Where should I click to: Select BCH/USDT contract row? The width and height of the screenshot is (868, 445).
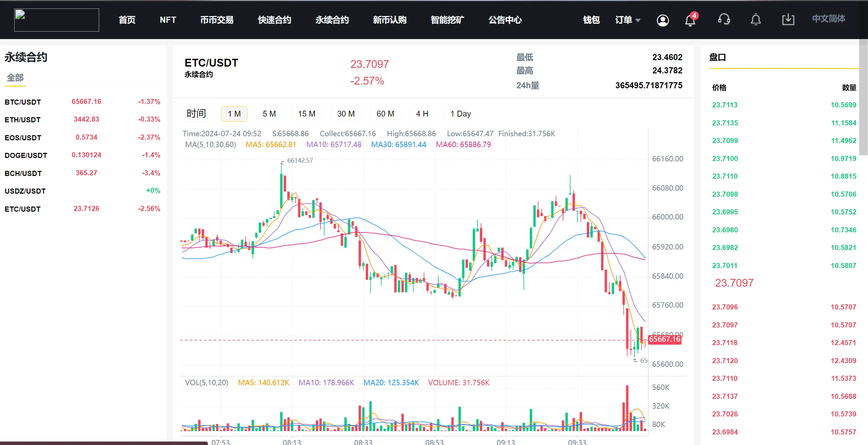point(83,173)
